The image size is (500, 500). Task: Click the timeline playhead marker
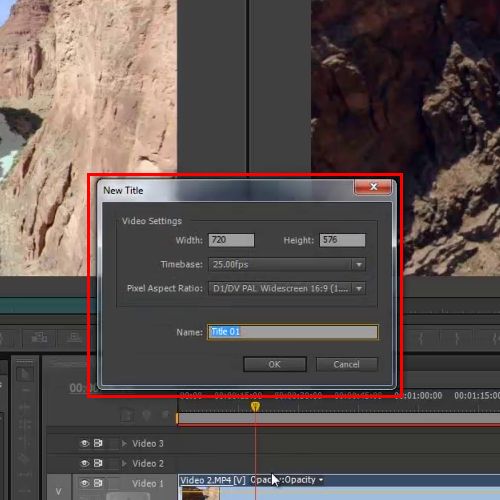pyautogui.click(x=255, y=406)
